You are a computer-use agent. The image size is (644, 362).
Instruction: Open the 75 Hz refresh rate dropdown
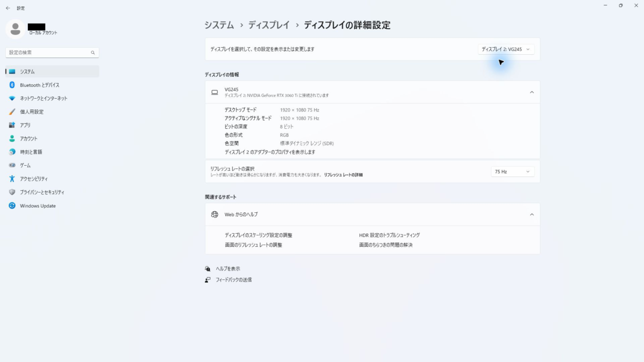coord(513,172)
